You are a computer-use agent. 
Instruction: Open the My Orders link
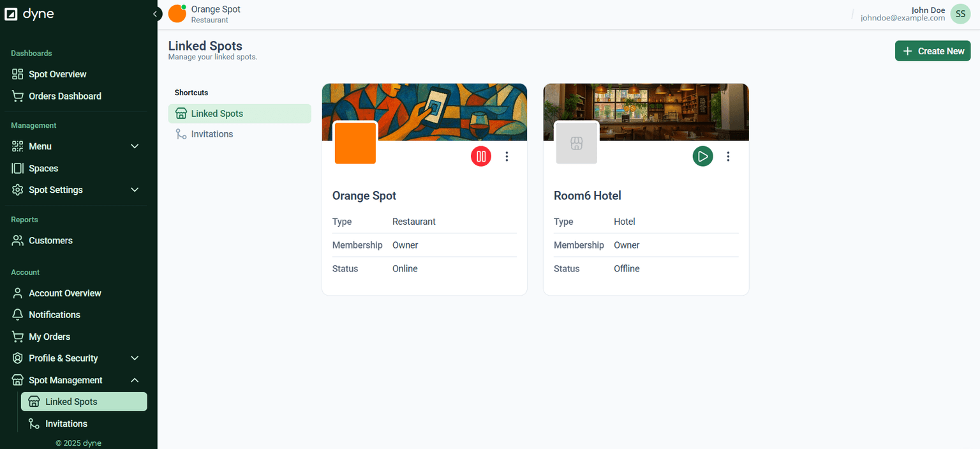coord(49,337)
